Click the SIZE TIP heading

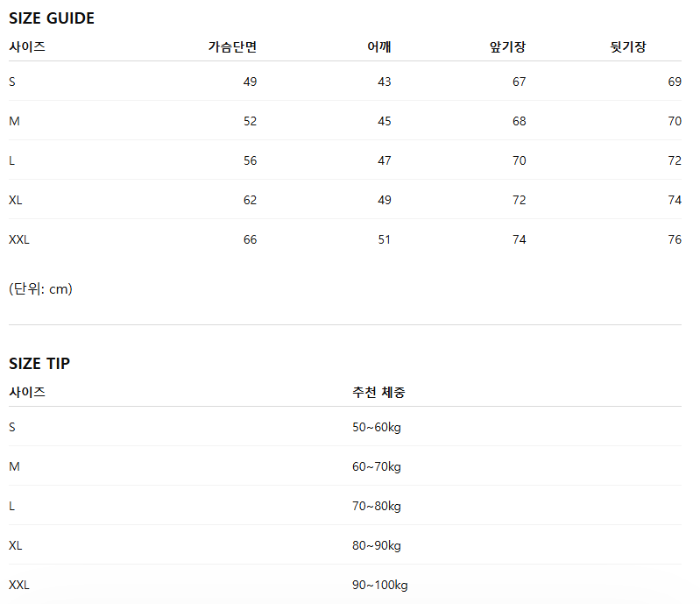coord(39,364)
